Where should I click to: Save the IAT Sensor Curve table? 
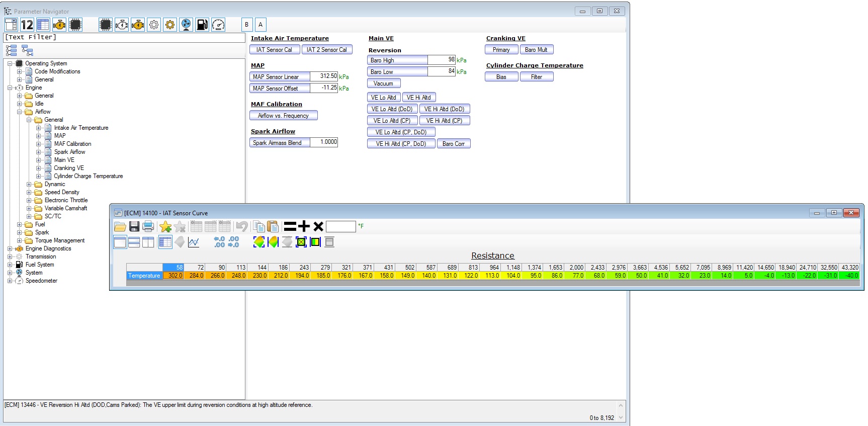pyautogui.click(x=134, y=226)
